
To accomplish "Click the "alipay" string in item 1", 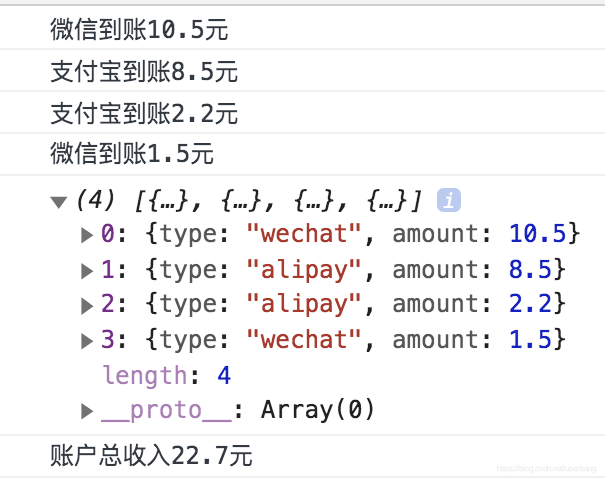I will click(304, 270).
